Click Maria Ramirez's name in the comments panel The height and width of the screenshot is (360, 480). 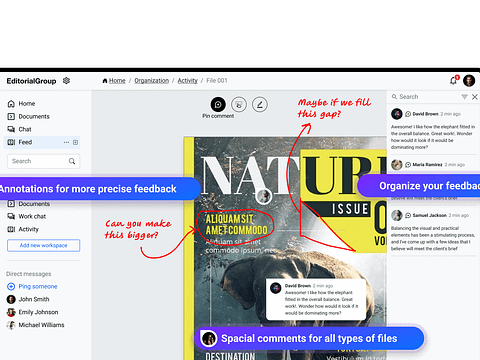427,165
